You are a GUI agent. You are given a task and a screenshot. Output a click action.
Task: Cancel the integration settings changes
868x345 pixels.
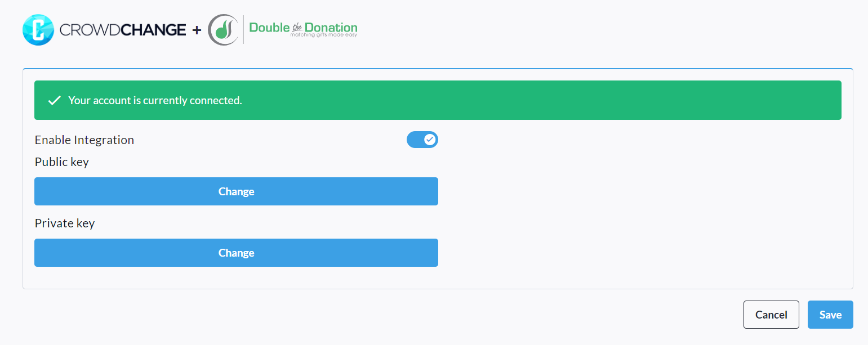pyautogui.click(x=771, y=315)
